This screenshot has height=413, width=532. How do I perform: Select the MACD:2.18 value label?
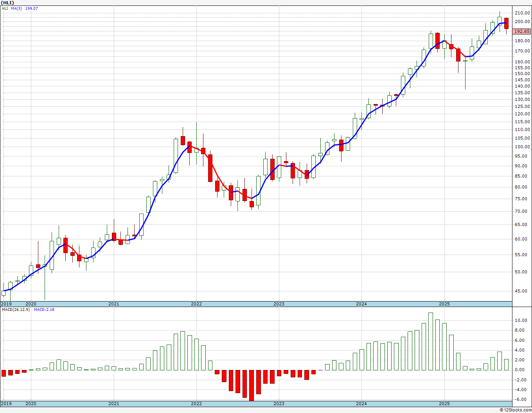coord(44,310)
